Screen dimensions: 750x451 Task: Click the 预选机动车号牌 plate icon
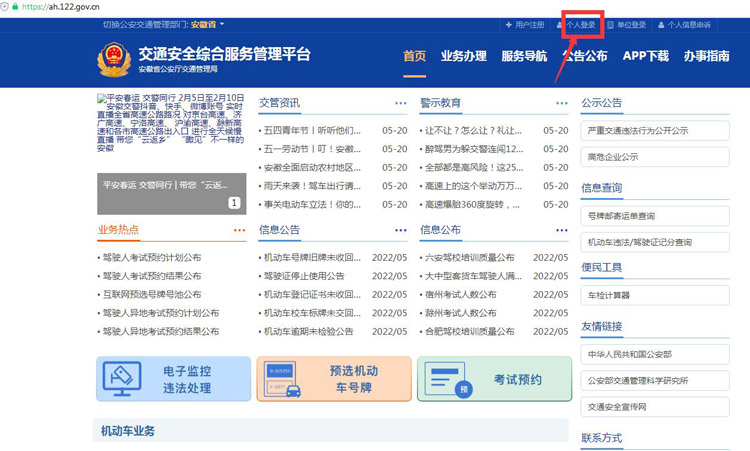[x=282, y=379]
